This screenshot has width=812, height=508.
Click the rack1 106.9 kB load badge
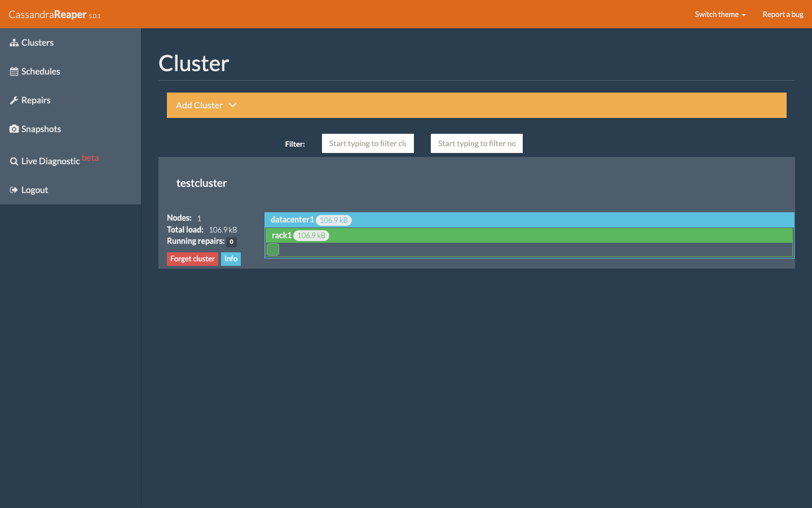tap(311, 235)
